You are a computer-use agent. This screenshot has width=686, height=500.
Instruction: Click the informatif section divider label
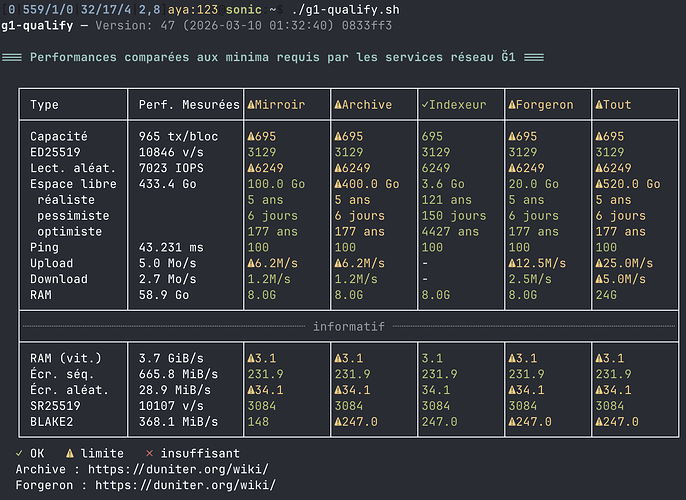pos(349,326)
